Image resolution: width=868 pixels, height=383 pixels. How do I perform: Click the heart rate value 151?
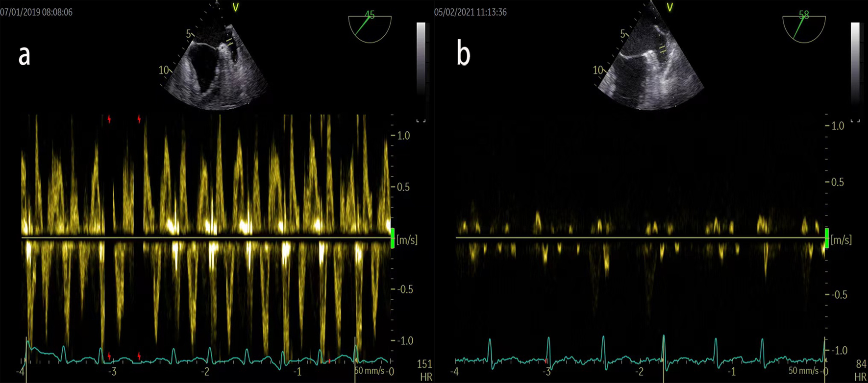tap(424, 364)
